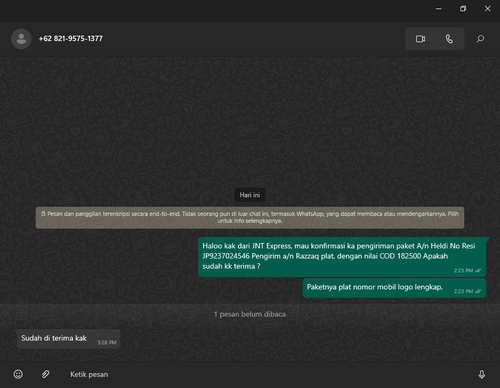Close the WhatsApp window
The width and height of the screenshot is (500, 388).
click(x=487, y=9)
